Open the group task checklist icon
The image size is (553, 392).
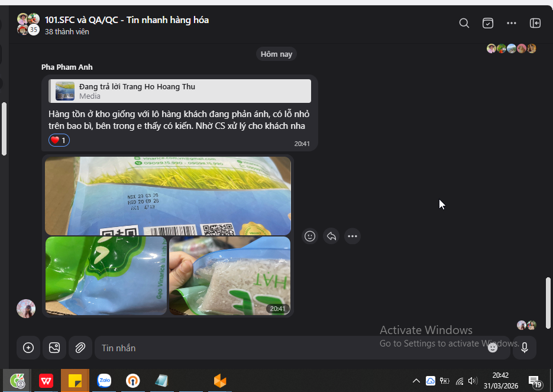(488, 23)
